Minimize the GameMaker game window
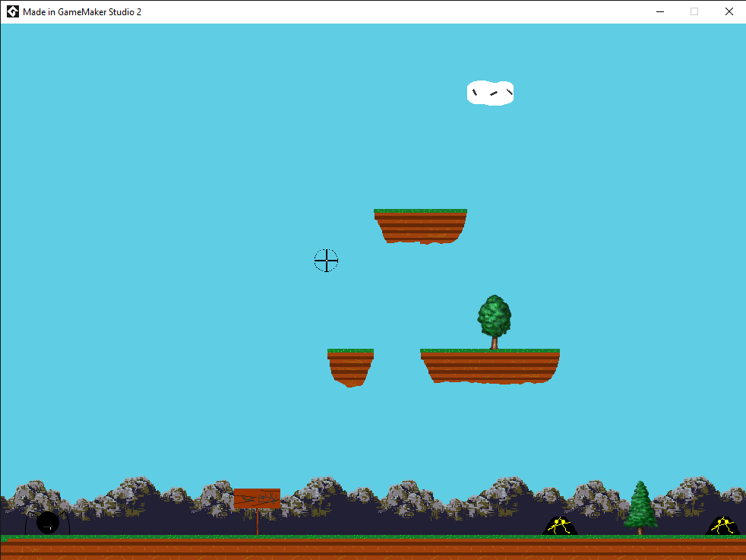 pyautogui.click(x=659, y=11)
